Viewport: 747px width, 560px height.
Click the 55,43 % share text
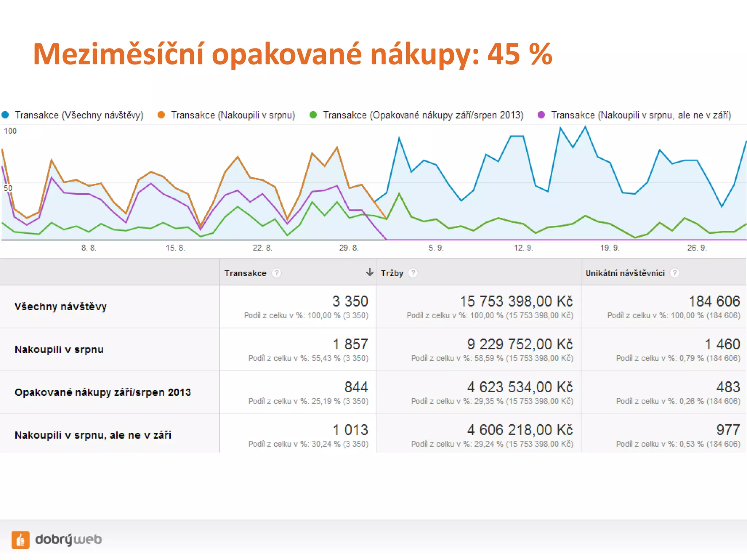coord(308,358)
